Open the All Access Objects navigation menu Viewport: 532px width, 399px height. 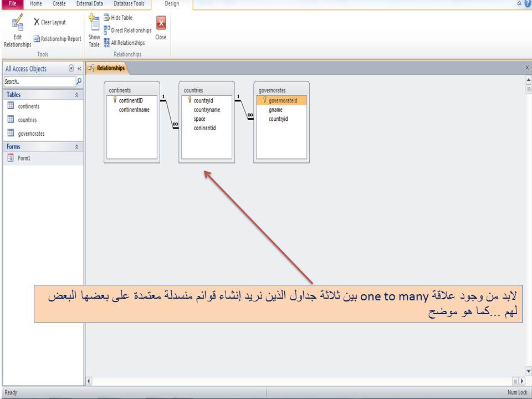71,68
